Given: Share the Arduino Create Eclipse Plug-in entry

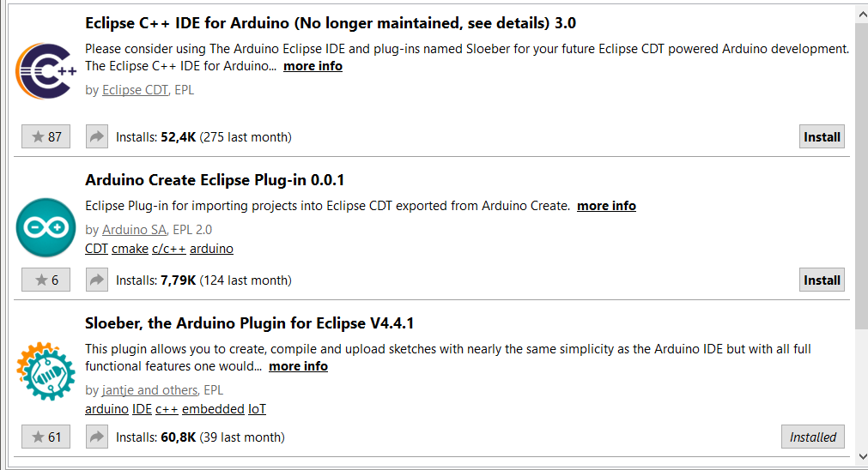Looking at the screenshot, I should (97, 280).
